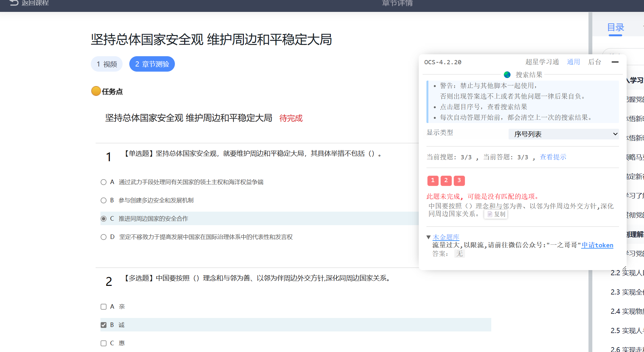
Task: Click the 查看提示 link
Action: (553, 157)
